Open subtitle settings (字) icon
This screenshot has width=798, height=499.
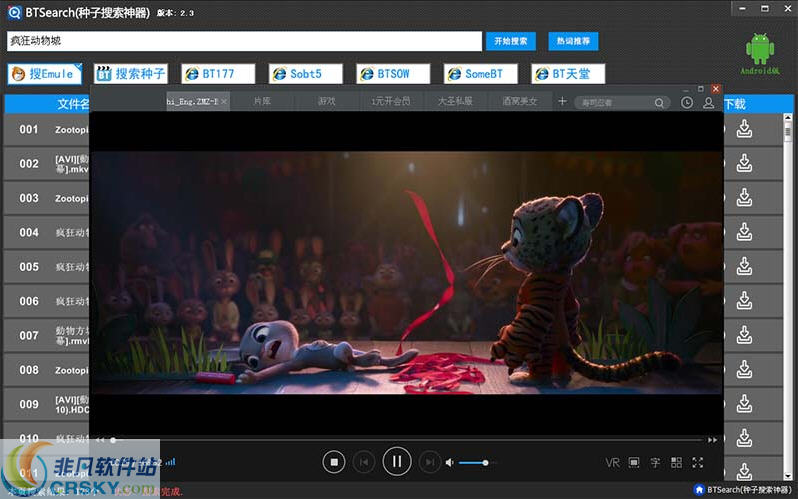coord(655,463)
